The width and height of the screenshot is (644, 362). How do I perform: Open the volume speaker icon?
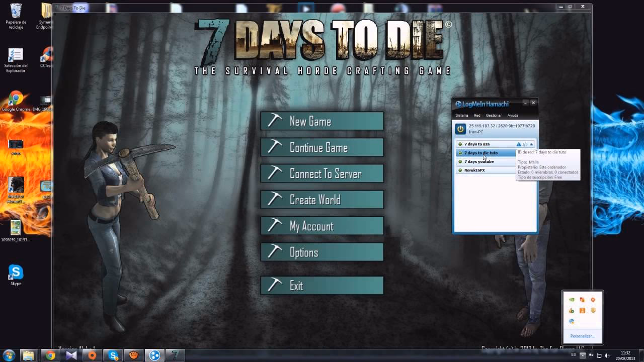[x=607, y=355]
